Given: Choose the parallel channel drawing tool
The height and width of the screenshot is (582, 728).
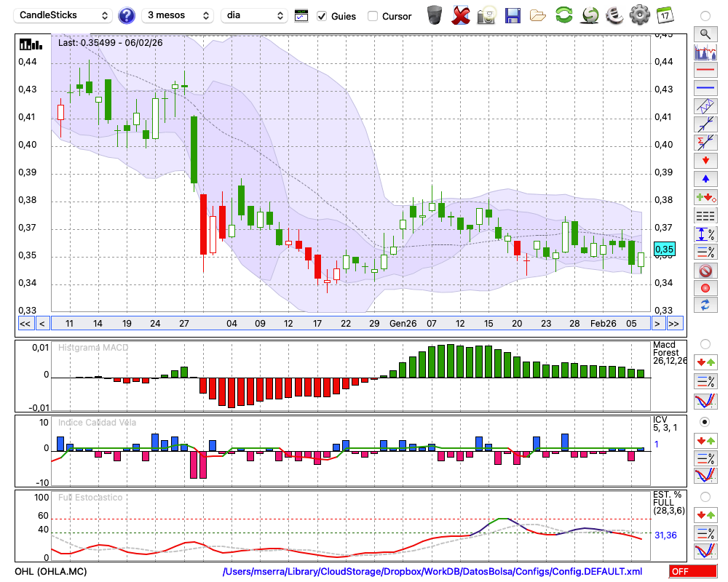Looking at the screenshot, I should (705, 106).
